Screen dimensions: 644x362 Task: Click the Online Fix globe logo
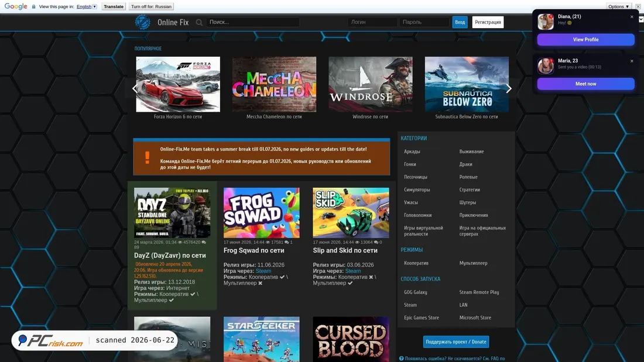point(142,22)
